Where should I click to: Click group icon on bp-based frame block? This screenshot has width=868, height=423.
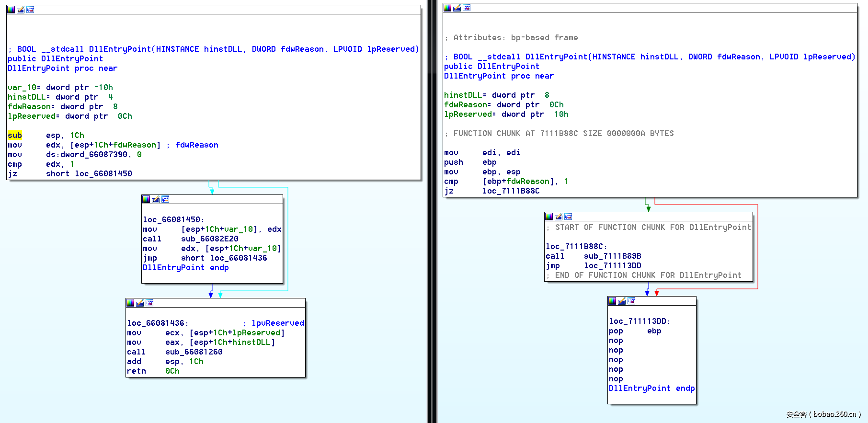467,8
